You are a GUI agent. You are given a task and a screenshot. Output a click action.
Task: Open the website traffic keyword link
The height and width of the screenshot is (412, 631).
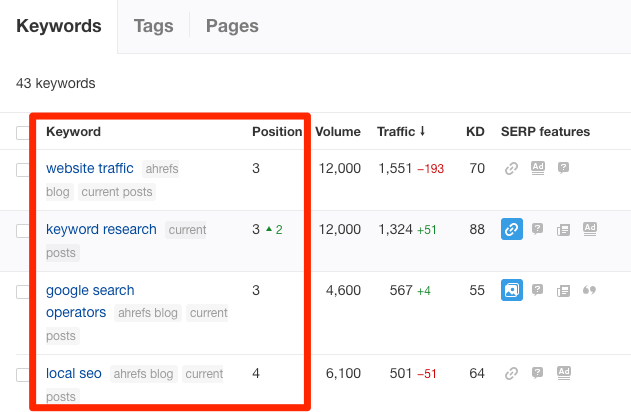tap(90, 168)
